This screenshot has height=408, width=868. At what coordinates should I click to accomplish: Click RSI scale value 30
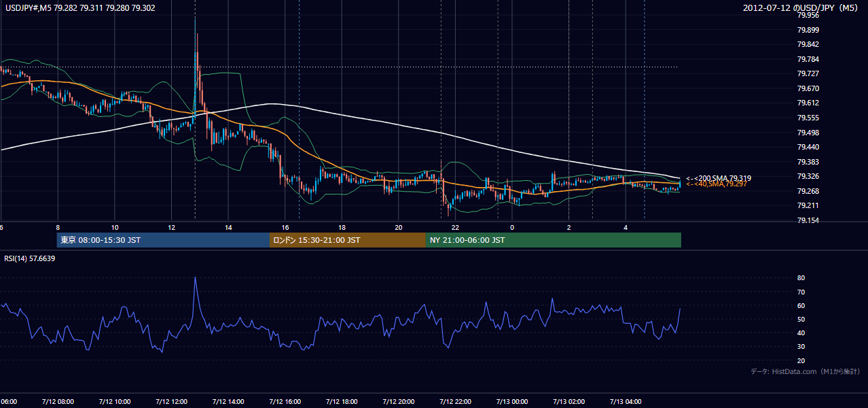[x=801, y=347]
